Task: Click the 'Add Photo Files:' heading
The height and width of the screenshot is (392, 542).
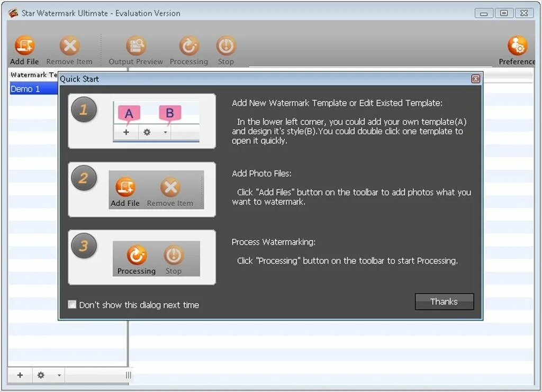Action: (x=261, y=174)
